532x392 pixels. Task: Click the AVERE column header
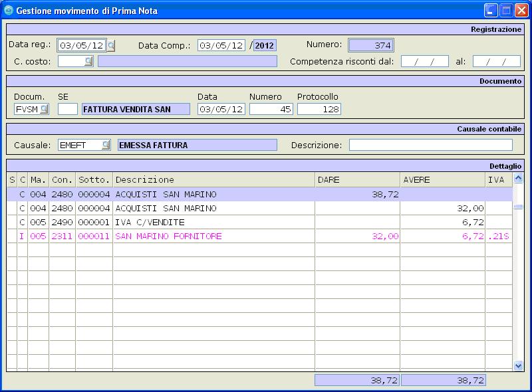click(442, 180)
